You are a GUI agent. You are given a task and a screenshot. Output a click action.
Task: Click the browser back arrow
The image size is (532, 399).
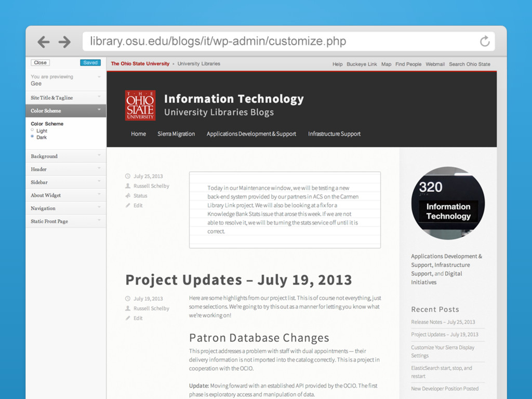44,42
